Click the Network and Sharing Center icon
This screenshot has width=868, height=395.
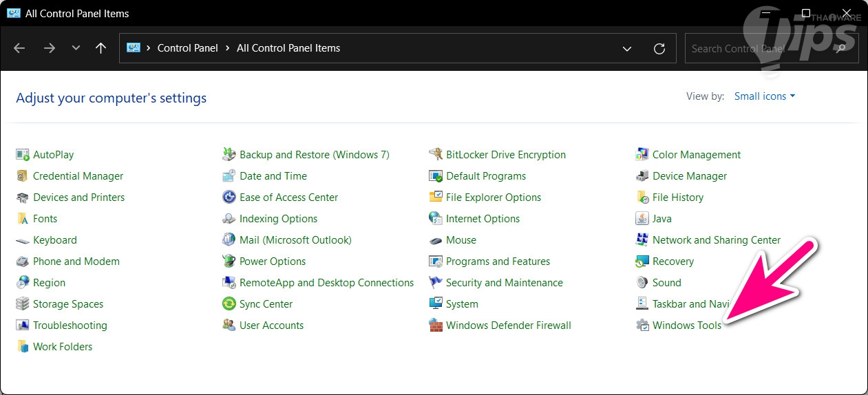[x=642, y=240]
